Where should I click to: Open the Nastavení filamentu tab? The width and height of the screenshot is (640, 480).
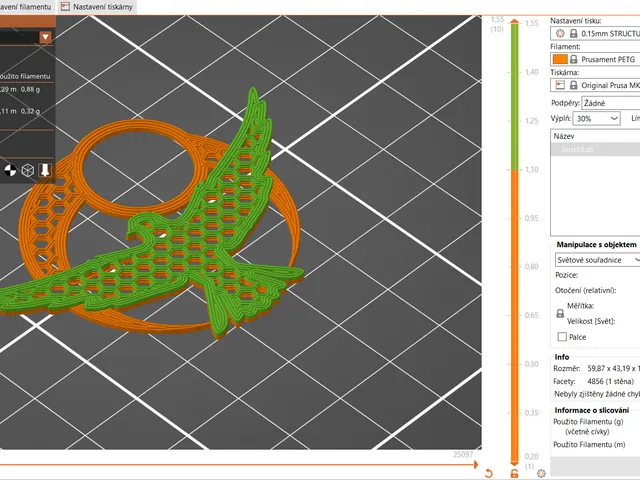(27, 7)
